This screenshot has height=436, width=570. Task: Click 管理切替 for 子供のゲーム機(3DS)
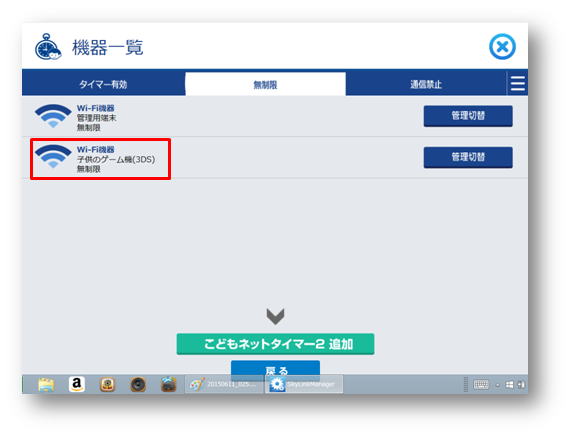(x=468, y=157)
